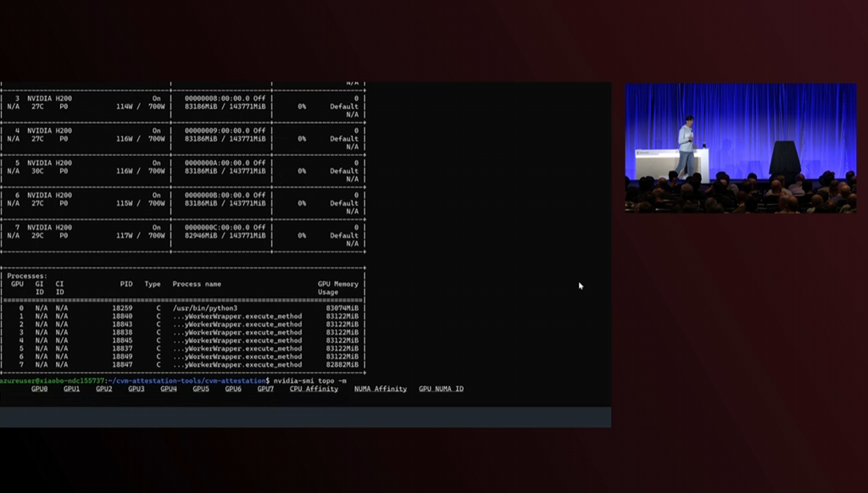Click the '0000000B:00:00.0' bus ID
The image size is (868, 493).
[217, 196]
